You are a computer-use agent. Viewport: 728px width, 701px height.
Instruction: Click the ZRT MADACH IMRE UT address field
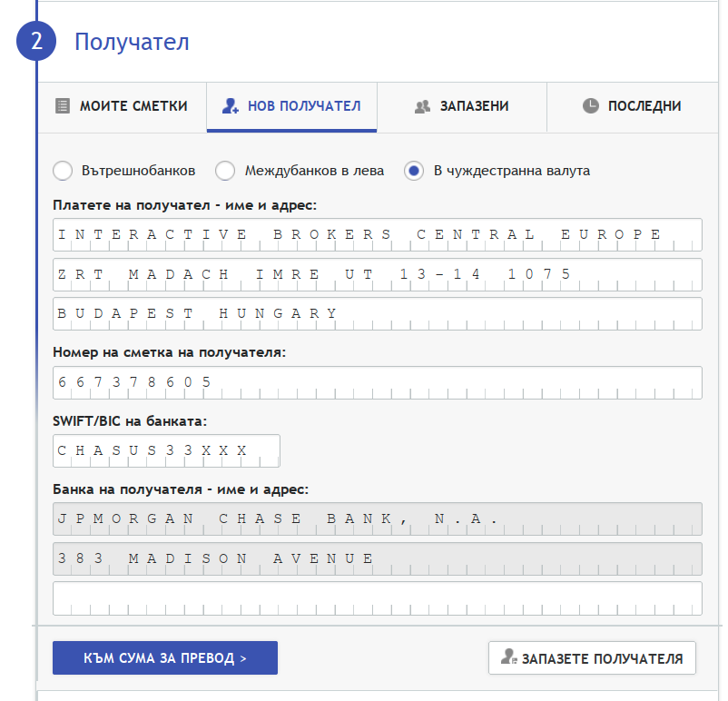[378, 274]
